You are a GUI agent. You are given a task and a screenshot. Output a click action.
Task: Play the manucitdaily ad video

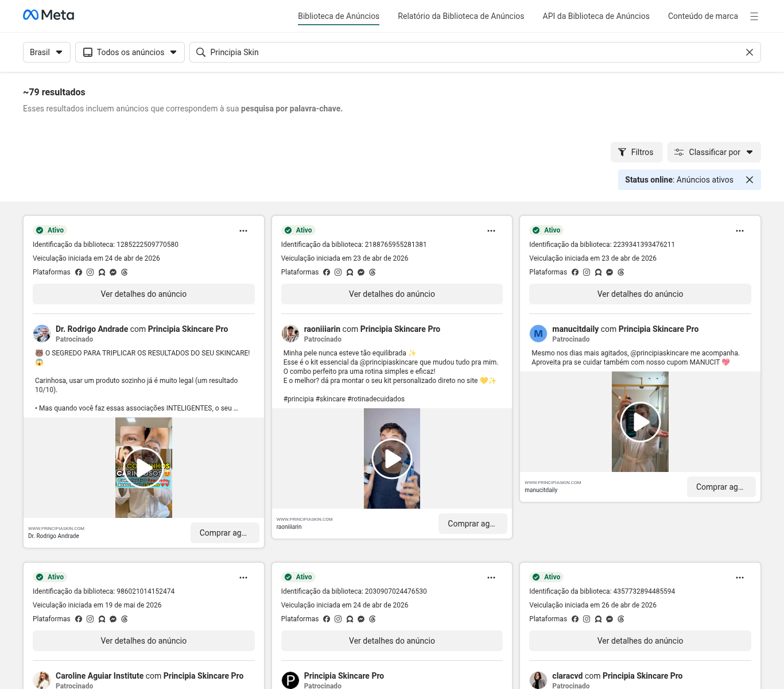pos(640,422)
